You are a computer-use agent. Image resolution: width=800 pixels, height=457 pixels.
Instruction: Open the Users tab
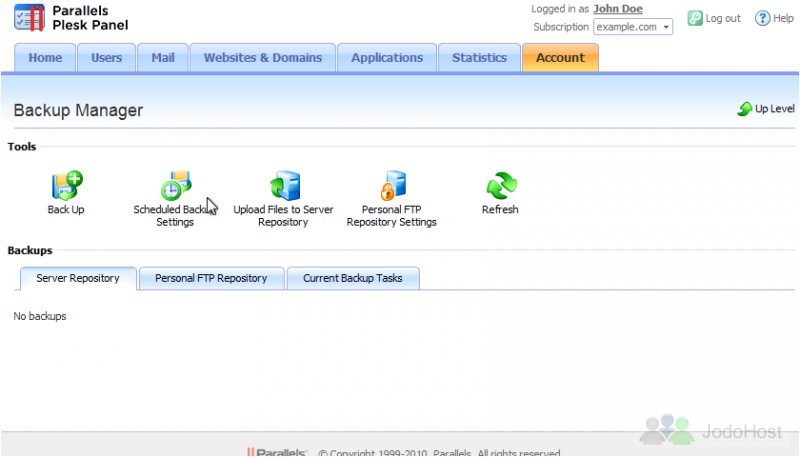(x=106, y=58)
